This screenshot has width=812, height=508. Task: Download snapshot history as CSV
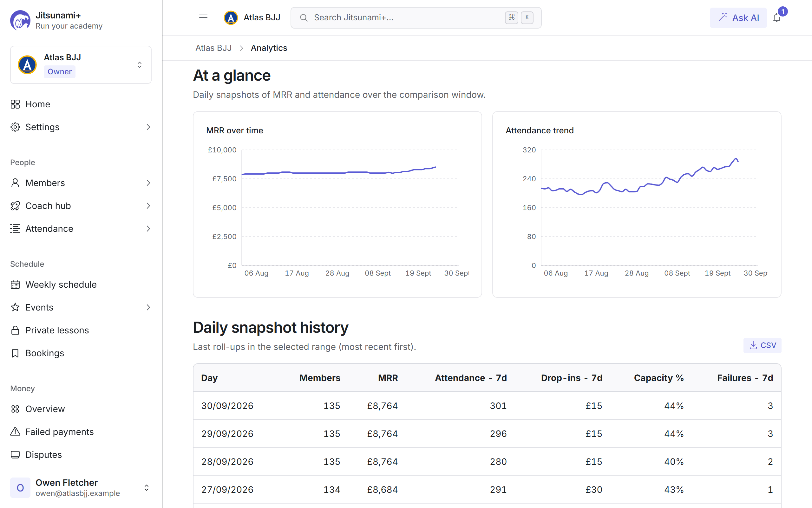(762, 345)
